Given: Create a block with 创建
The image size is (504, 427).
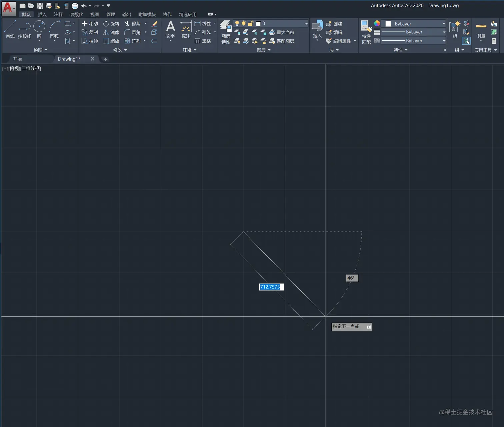Looking at the screenshot, I should coord(334,24).
